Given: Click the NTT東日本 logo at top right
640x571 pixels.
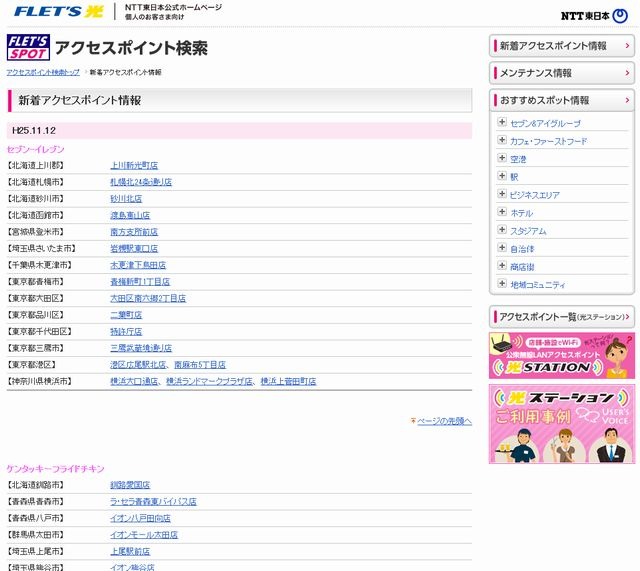Looking at the screenshot, I should (x=594, y=16).
